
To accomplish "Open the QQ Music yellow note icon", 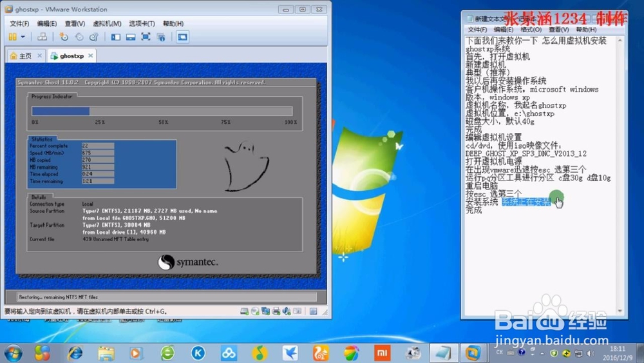I will click(x=259, y=353).
